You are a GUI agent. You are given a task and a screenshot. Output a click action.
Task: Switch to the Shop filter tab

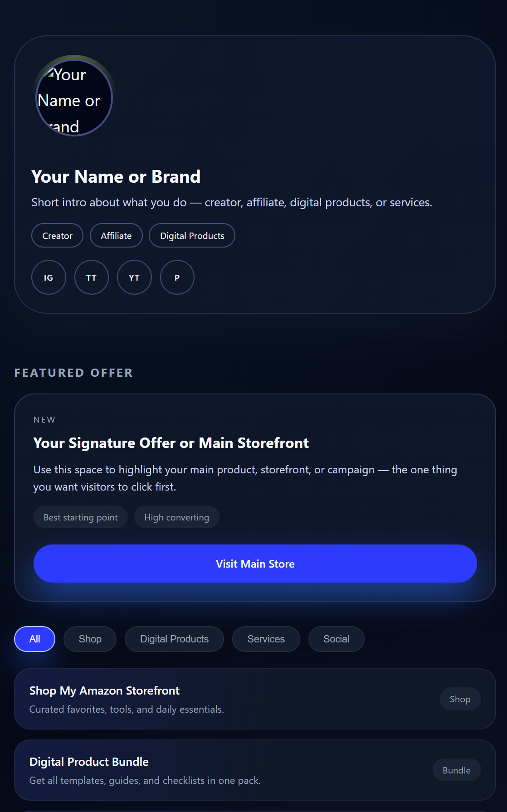tap(90, 639)
